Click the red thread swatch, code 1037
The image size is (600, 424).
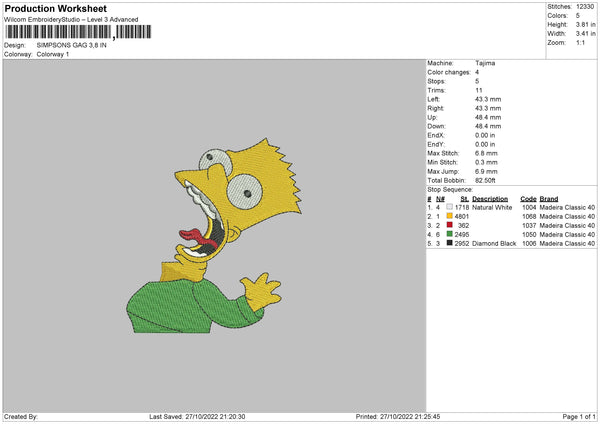tap(449, 225)
